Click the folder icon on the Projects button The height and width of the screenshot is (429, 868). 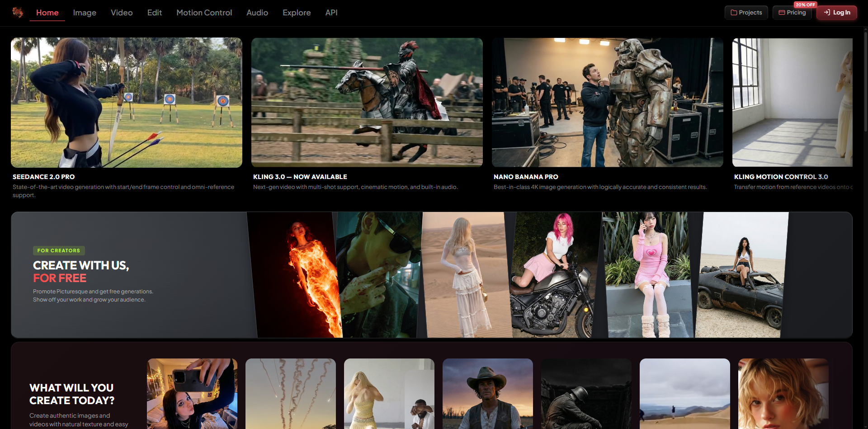734,12
